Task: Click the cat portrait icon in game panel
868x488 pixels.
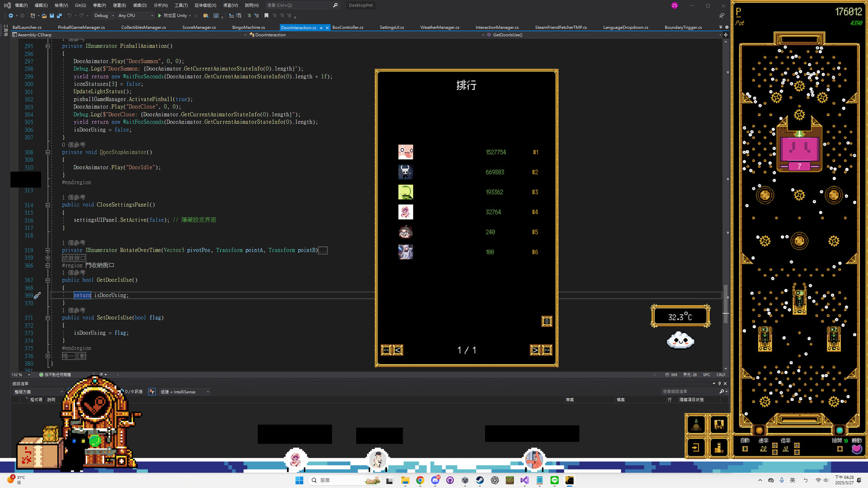Action: (718, 425)
